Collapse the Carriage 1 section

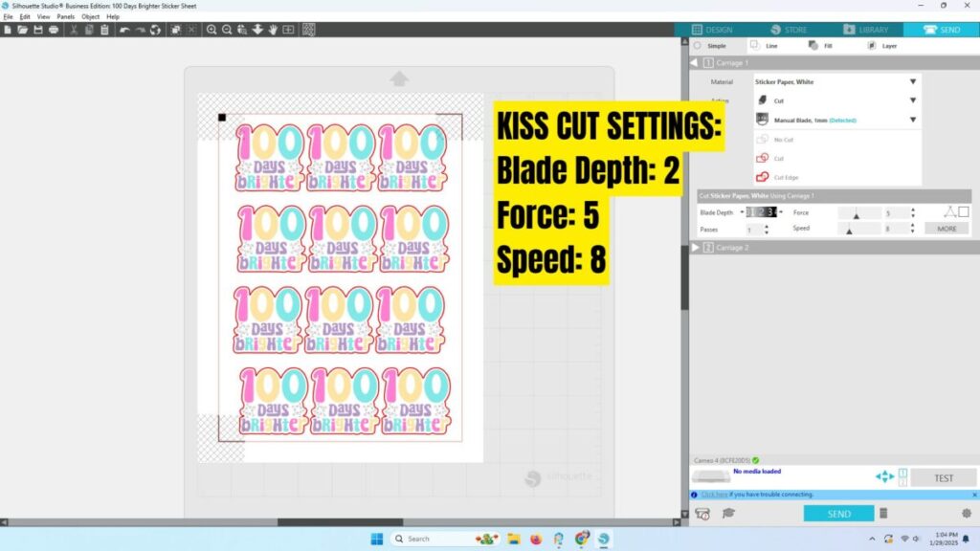click(x=694, y=62)
